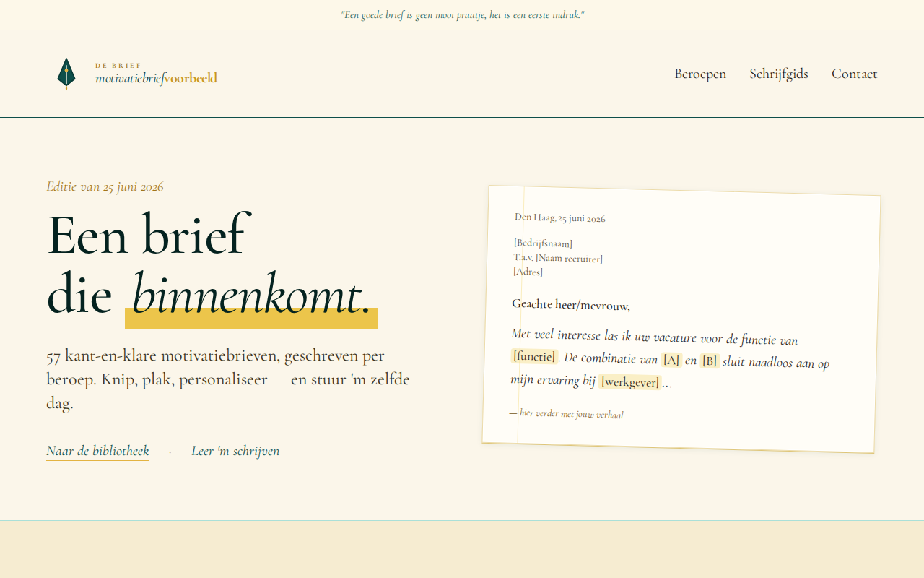
Task: Click the [A] placeholder tag
Action: point(671,360)
